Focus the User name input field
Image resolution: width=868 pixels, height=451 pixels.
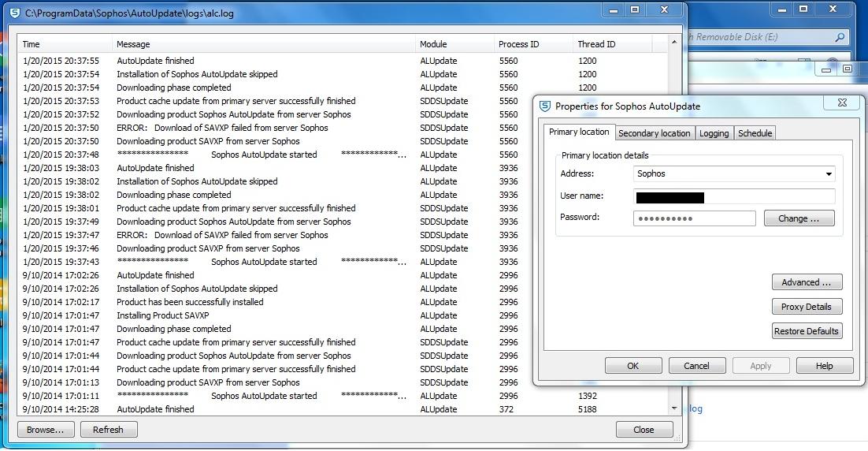point(733,196)
